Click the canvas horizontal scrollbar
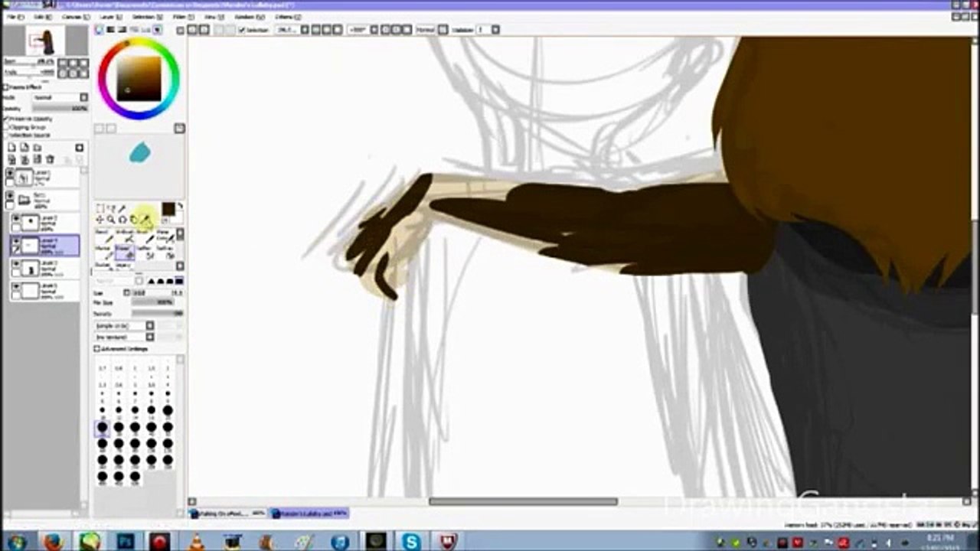Screen dimensions: 980x551 tap(523, 502)
